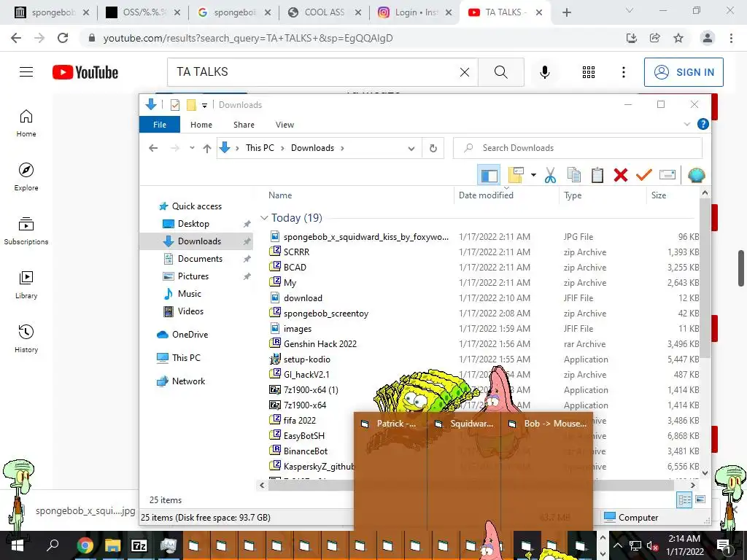Open YouTube apps grid icon

click(x=589, y=72)
